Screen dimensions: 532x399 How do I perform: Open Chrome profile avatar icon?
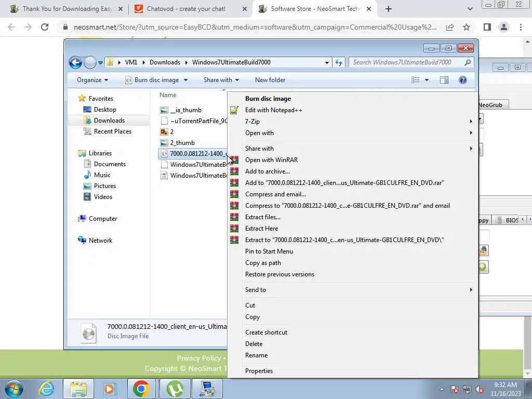[x=504, y=27]
